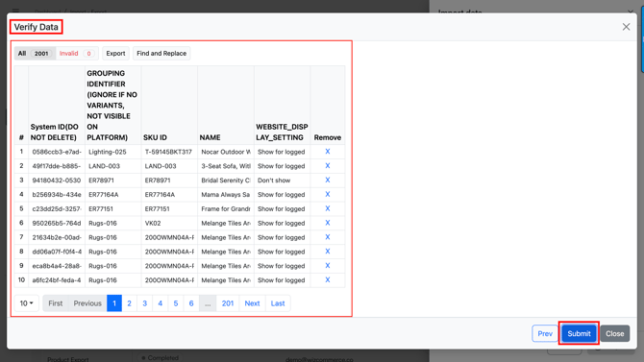Click the X in row 8
The width and height of the screenshot is (644, 362).
tap(328, 252)
